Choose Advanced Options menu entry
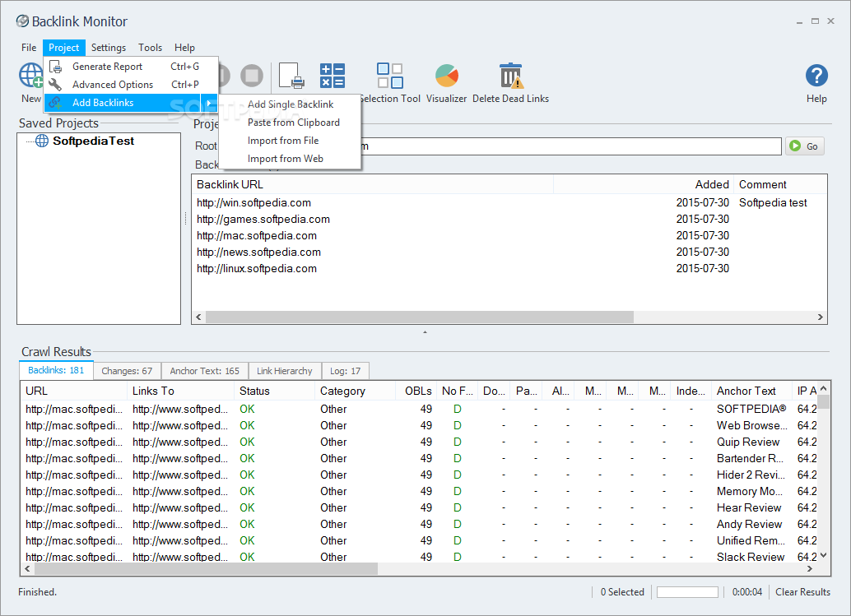 click(x=131, y=85)
